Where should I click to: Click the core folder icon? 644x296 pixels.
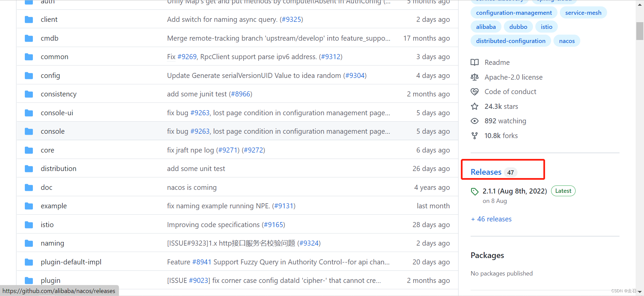(x=29, y=150)
